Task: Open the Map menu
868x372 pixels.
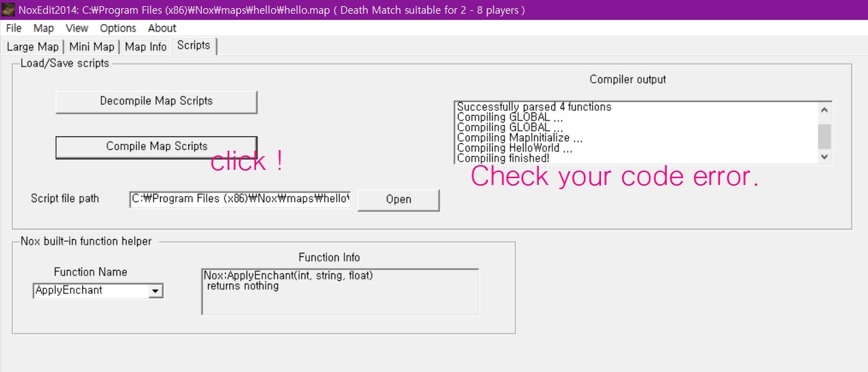Action: [44, 28]
